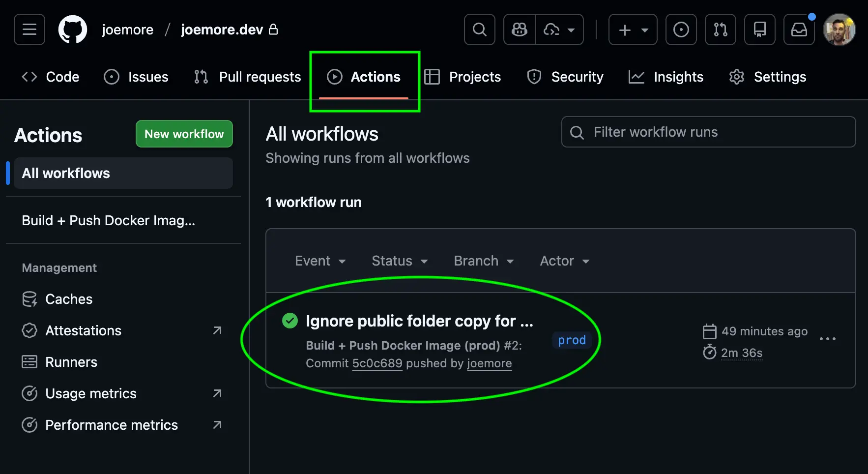Open global pull requests icon
868x474 pixels.
pyautogui.click(x=720, y=30)
